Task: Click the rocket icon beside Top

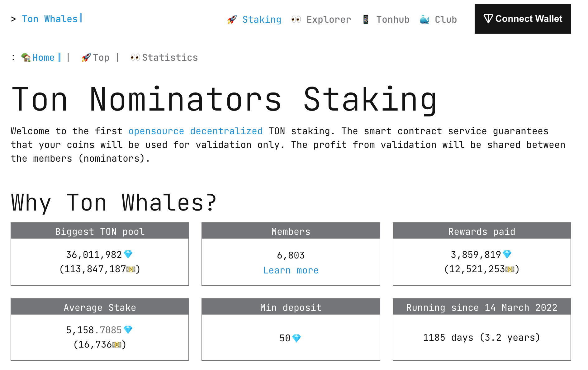Action: click(86, 57)
